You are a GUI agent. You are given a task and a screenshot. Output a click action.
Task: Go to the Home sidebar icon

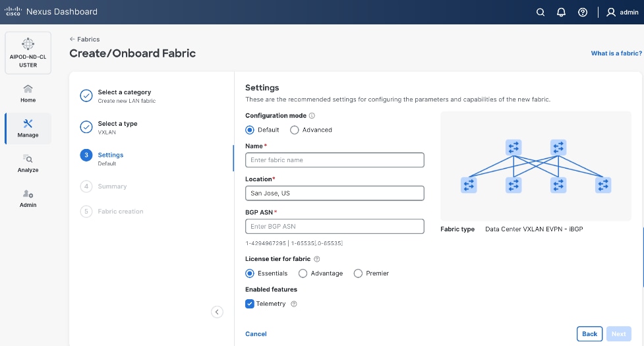coord(28,93)
